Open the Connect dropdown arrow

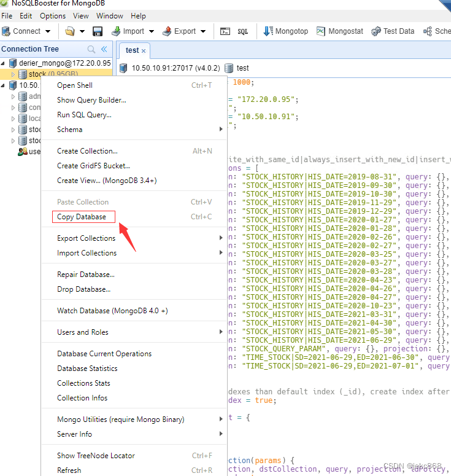point(48,31)
